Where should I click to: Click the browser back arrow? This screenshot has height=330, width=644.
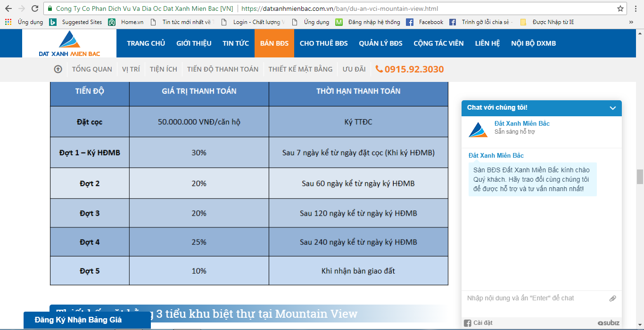tap(8, 8)
